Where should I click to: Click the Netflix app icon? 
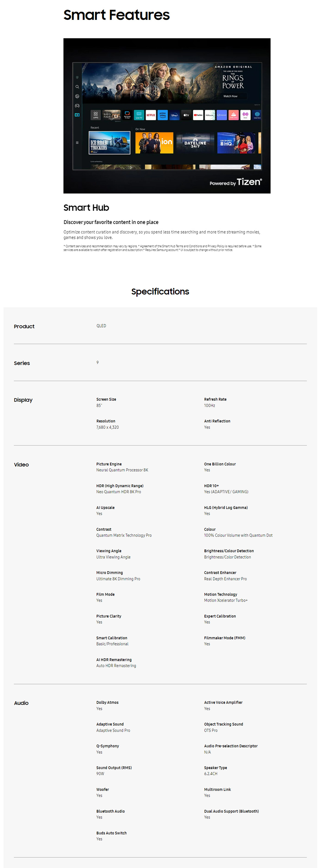(x=151, y=115)
